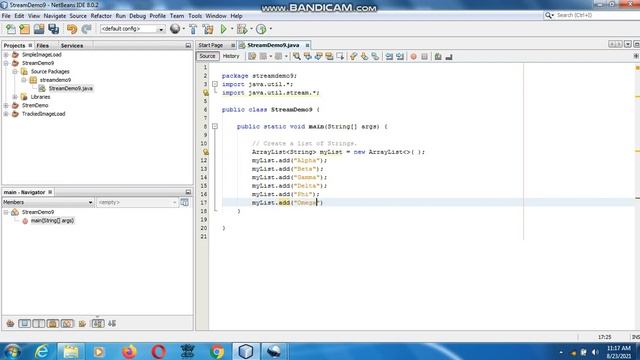Click the Stop Macro Recording icon
This screenshot has height=360, width=640.
pyautogui.click(x=424, y=57)
